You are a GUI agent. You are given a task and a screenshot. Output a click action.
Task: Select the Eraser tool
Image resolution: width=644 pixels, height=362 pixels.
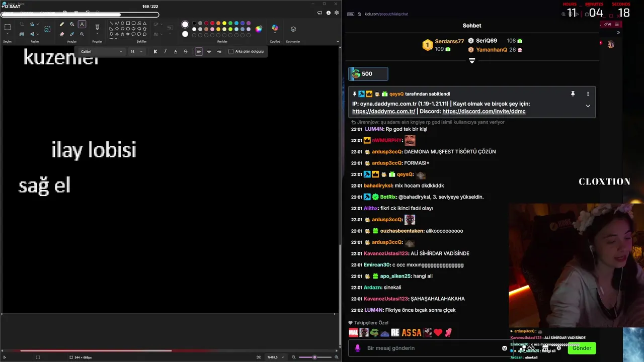62,34
